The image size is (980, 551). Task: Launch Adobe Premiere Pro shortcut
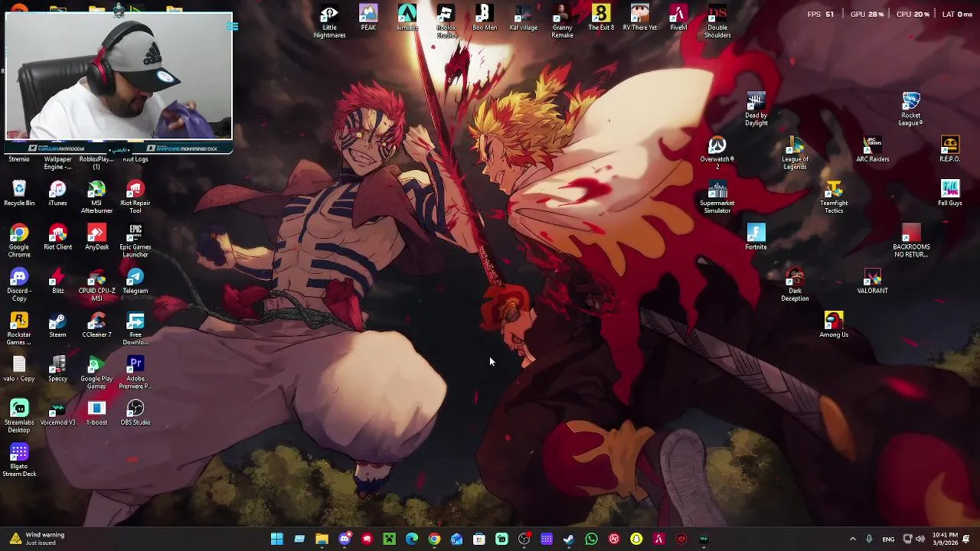pos(136,372)
